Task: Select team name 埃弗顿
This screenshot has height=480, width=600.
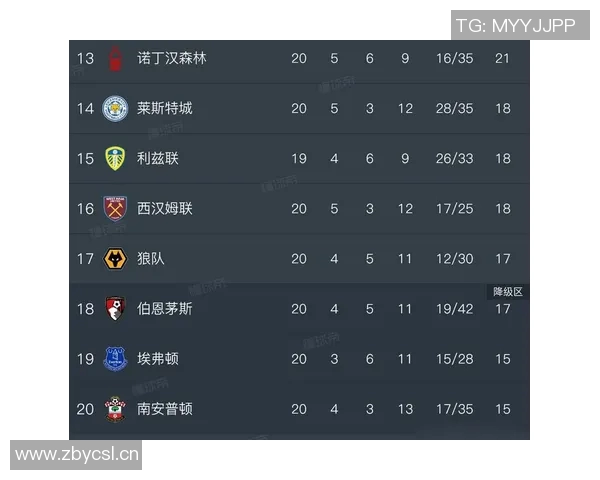Action: point(158,359)
